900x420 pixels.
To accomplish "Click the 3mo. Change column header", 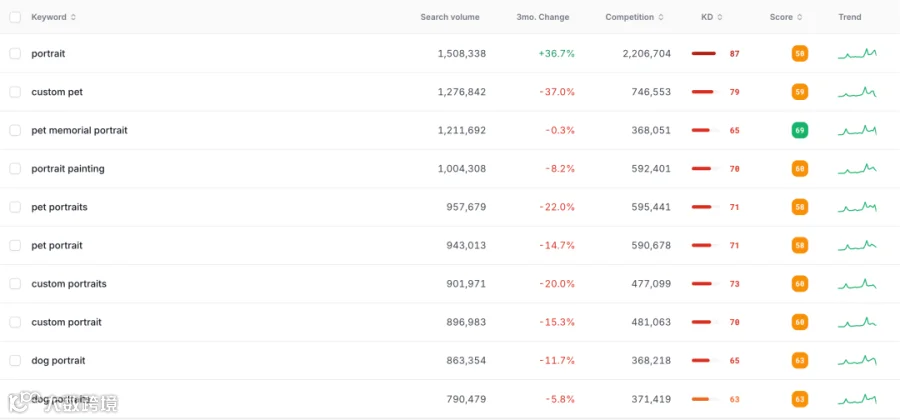I will (542, 17).
